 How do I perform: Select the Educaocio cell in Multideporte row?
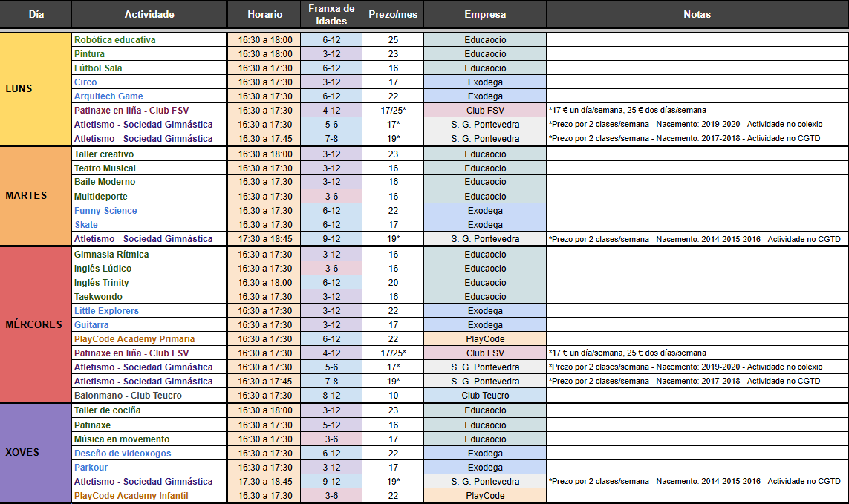(x=485, y=196)
